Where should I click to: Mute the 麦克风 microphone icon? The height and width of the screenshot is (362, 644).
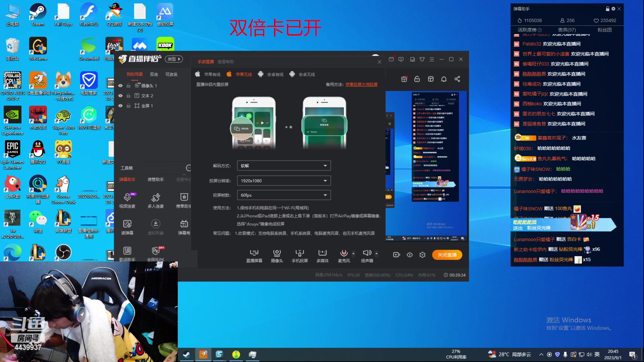tap(344, 253)
